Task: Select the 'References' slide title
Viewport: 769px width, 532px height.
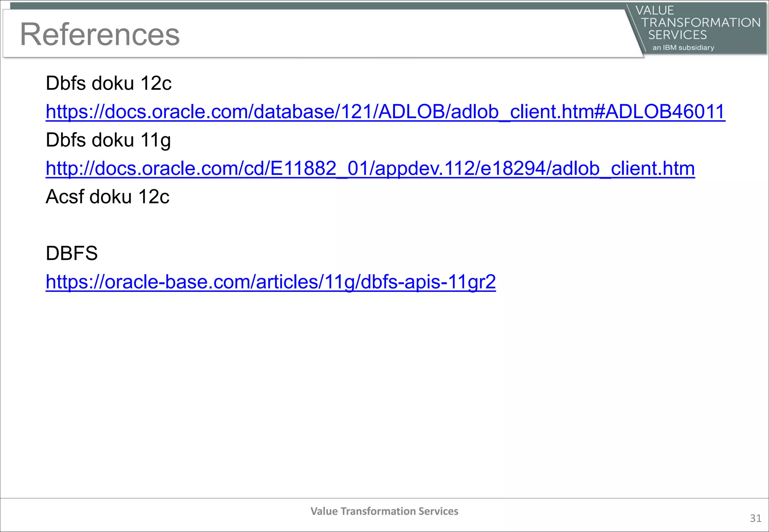Action: click(x=100, y=34)
